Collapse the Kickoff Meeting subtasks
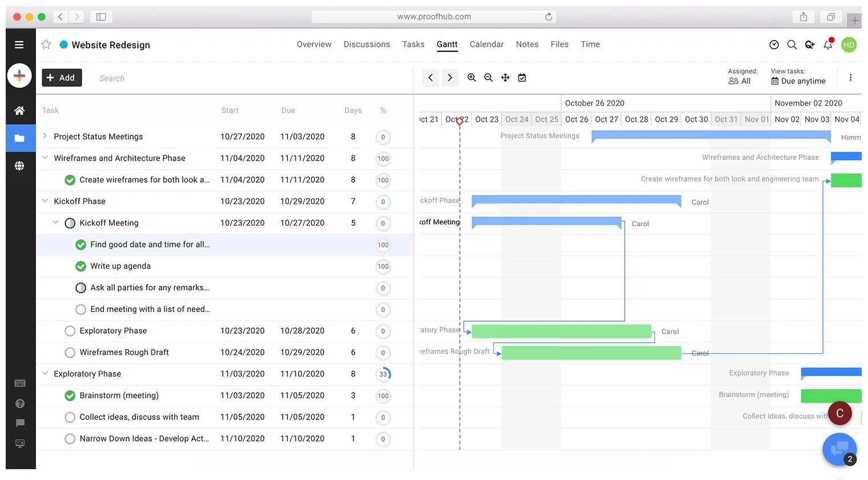Viewport: 868px width, 480px height. point(55,222)
